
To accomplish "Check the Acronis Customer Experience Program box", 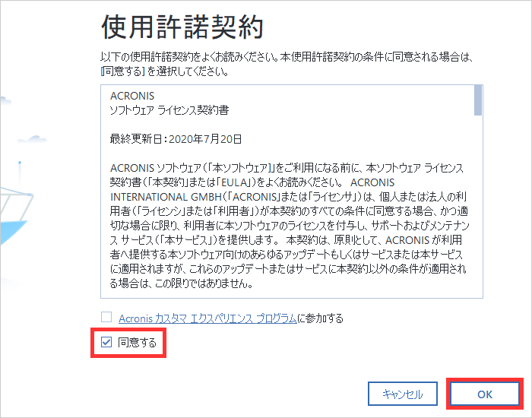I will tap(106, 317).
